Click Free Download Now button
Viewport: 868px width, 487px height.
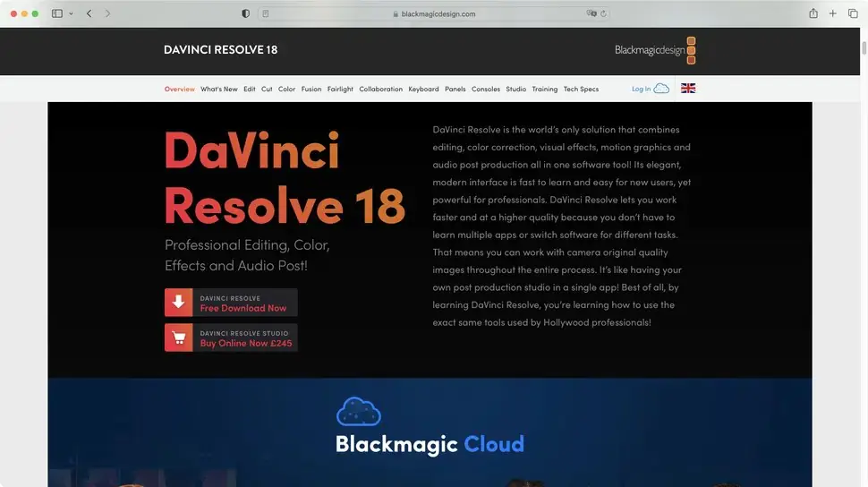pos(231,302)
